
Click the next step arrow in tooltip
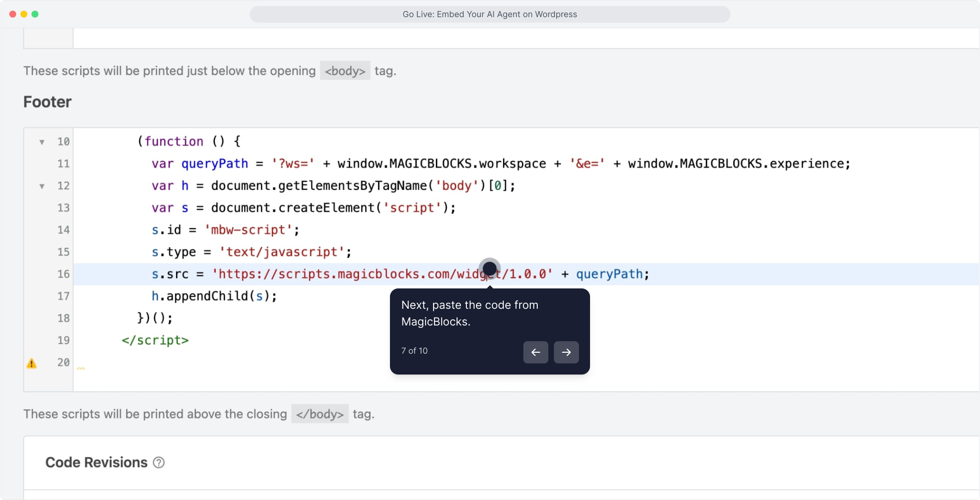566,352
